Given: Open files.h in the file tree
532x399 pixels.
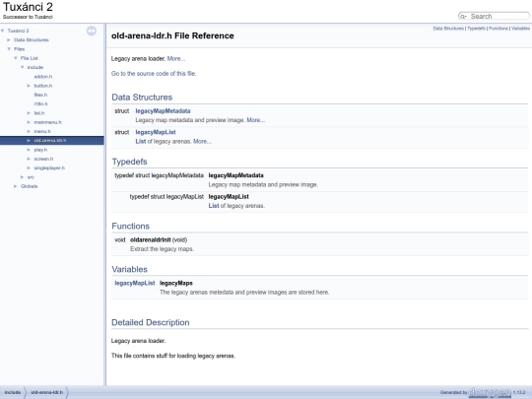Looking at the screenshot, I should (40, 95).
